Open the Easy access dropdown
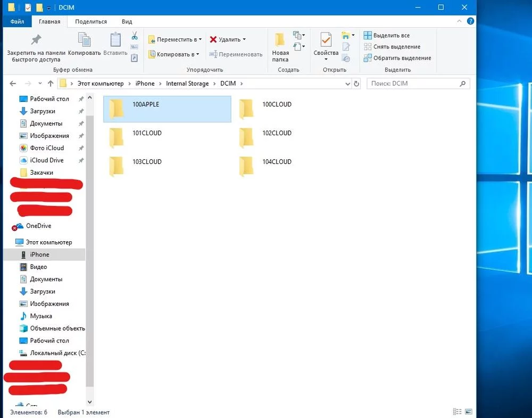This screenshot has height=418, width=532. click(x=299, y=46)
